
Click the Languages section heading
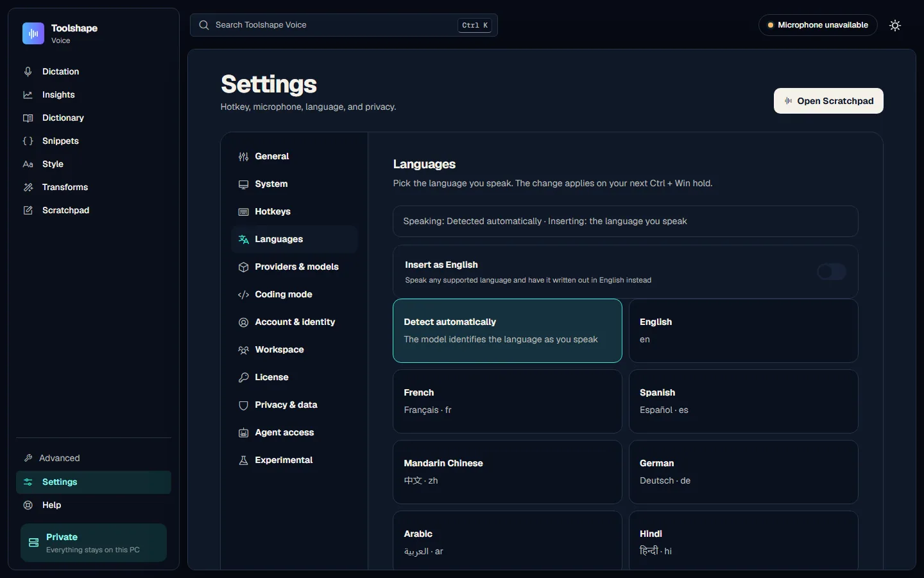(424, 164)
